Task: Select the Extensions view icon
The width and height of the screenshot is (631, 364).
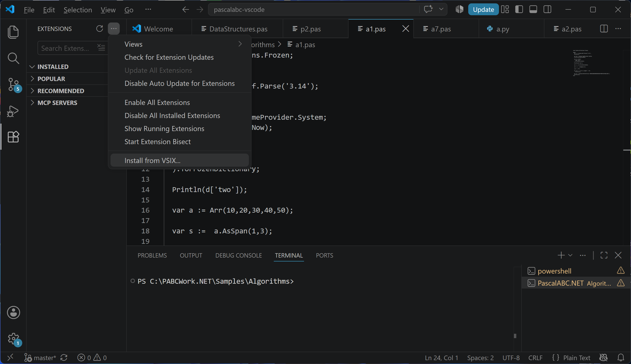Action: point(13,137)
